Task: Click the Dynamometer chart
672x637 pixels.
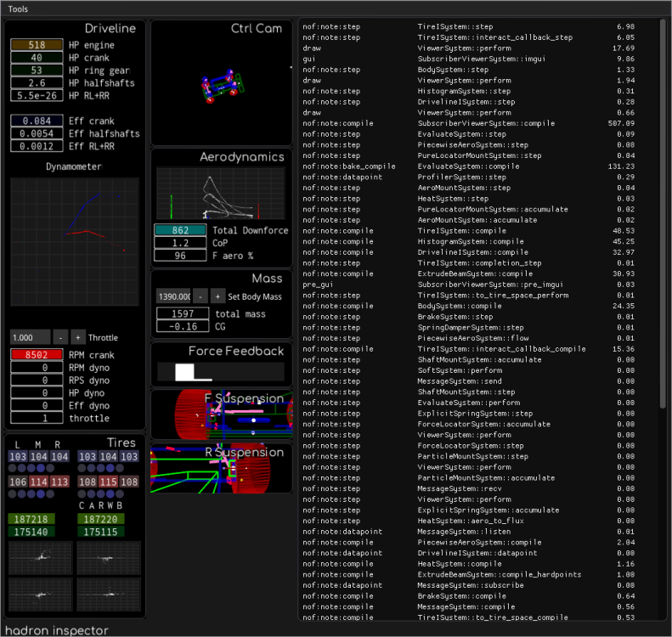Action: click(x=75, y=241)
